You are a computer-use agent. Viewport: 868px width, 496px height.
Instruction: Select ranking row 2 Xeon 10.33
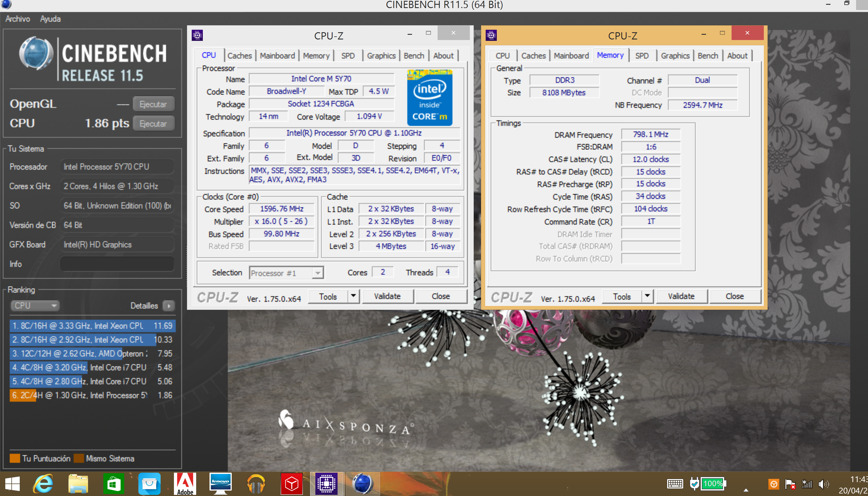92,340
